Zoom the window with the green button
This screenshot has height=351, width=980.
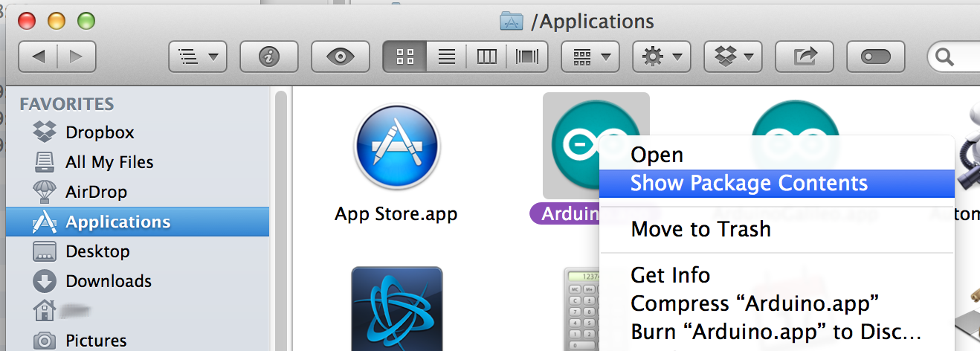(86, 20)
